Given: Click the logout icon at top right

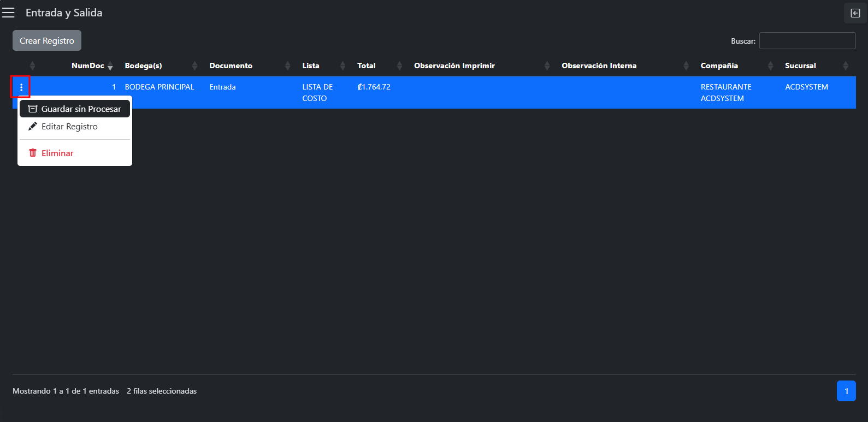Looking at the screenshot, I should 855,13.
